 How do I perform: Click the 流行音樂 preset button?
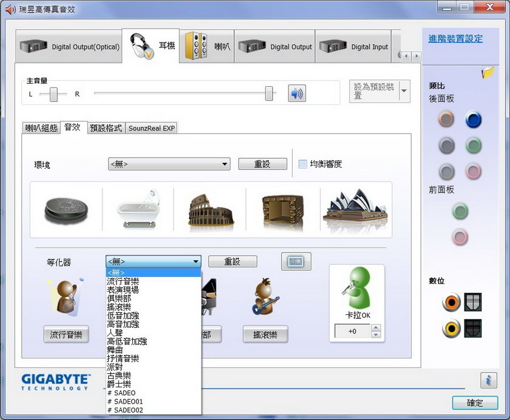(66, 334)
